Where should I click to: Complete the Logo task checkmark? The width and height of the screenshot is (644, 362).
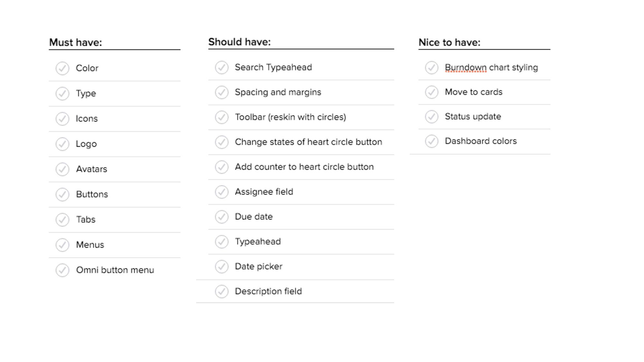tap(62, 144)
